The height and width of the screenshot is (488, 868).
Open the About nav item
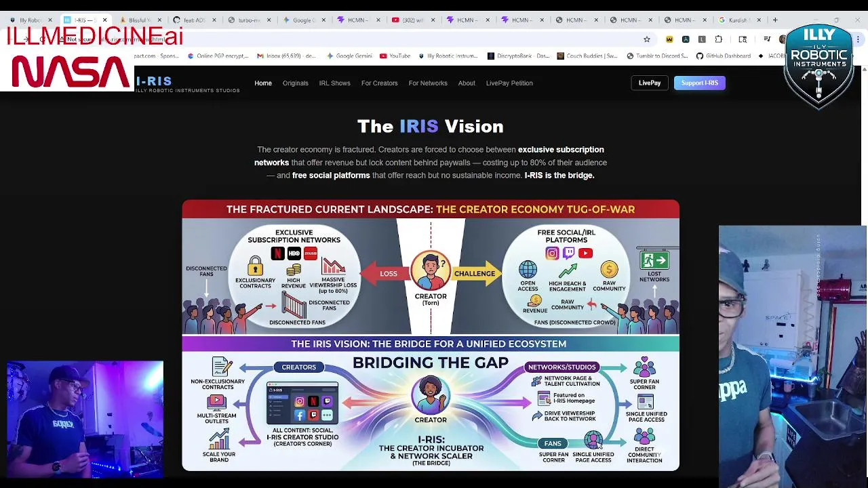click(x=467, y=83)
